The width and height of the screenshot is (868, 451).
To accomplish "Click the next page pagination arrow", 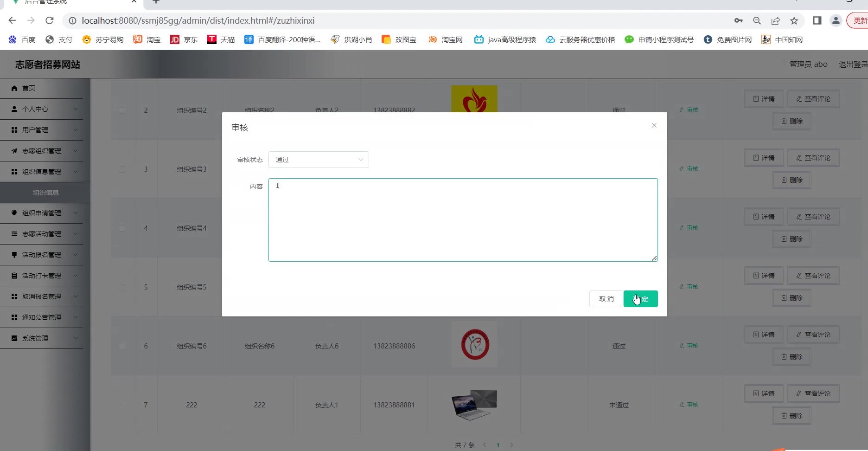I will pos(511,445).
